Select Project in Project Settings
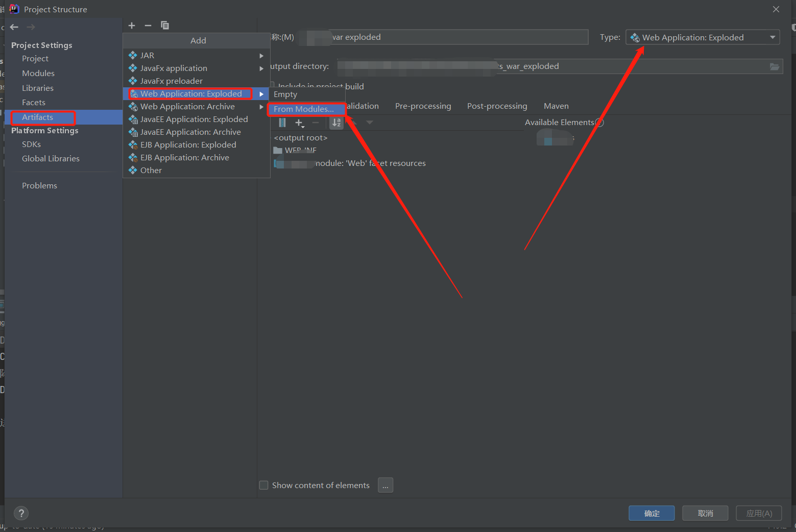The image size is (796, 532). point(35,59)
